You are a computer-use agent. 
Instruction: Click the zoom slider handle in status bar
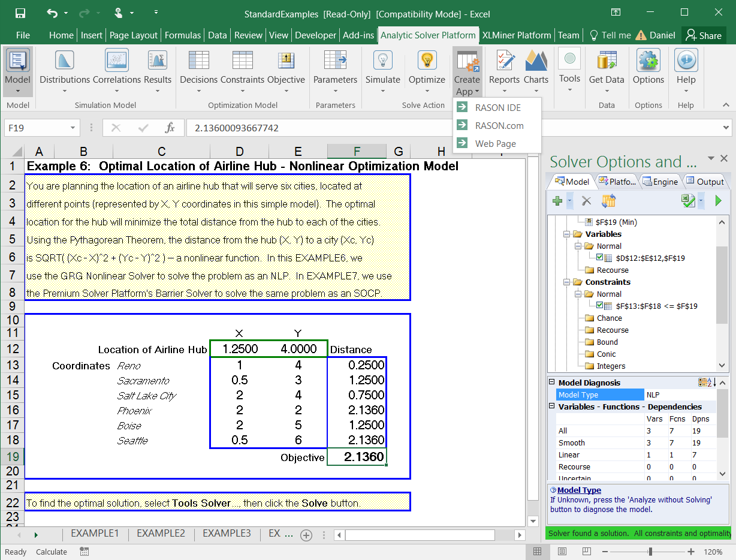point(650,552)
